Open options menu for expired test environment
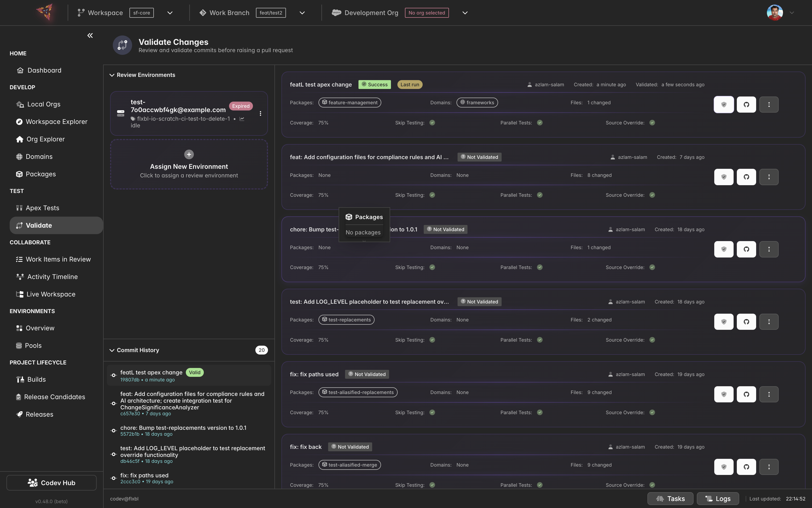 (x=260, y=113)
